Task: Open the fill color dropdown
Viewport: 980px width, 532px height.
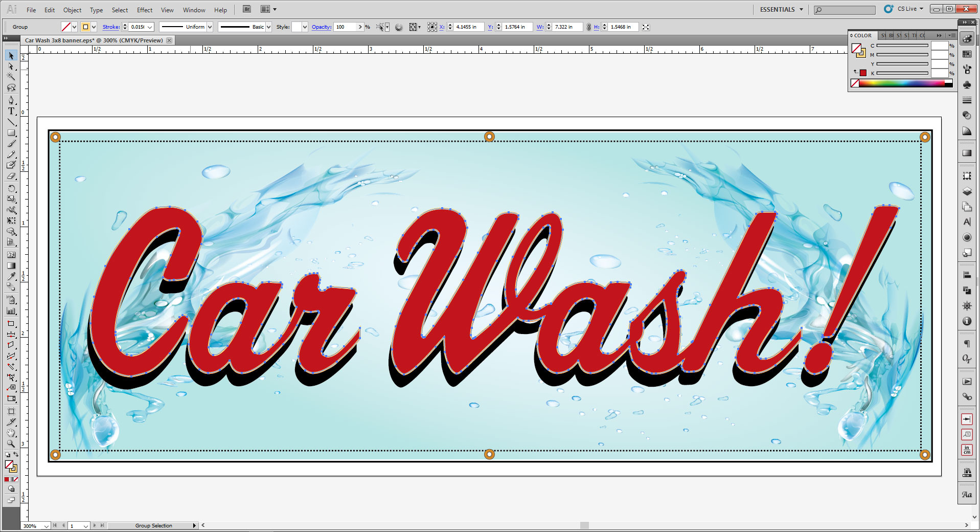Action: (x=75, y=27)
